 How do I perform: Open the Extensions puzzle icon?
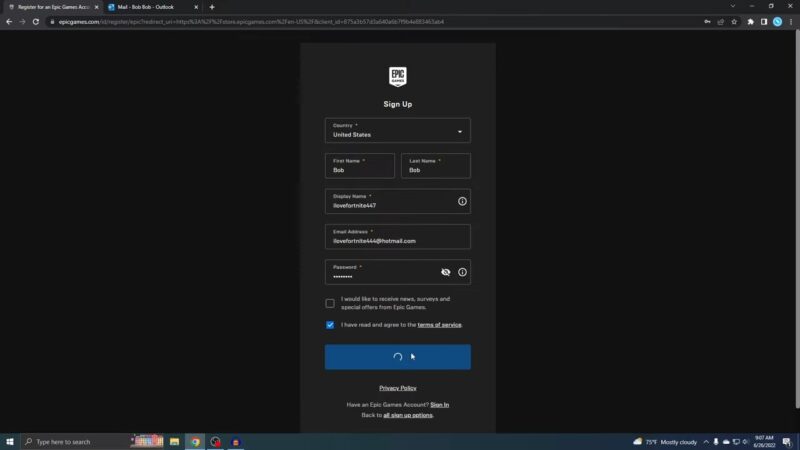pos(751,22)
